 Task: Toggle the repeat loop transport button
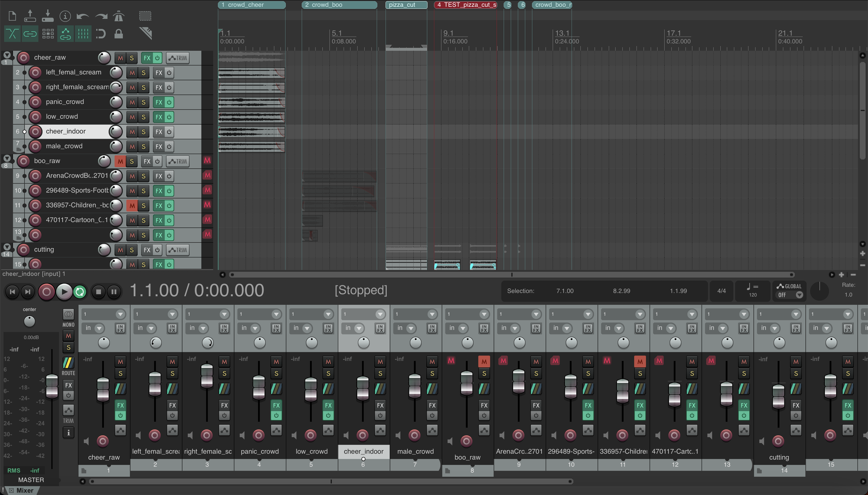coord(80,292)
